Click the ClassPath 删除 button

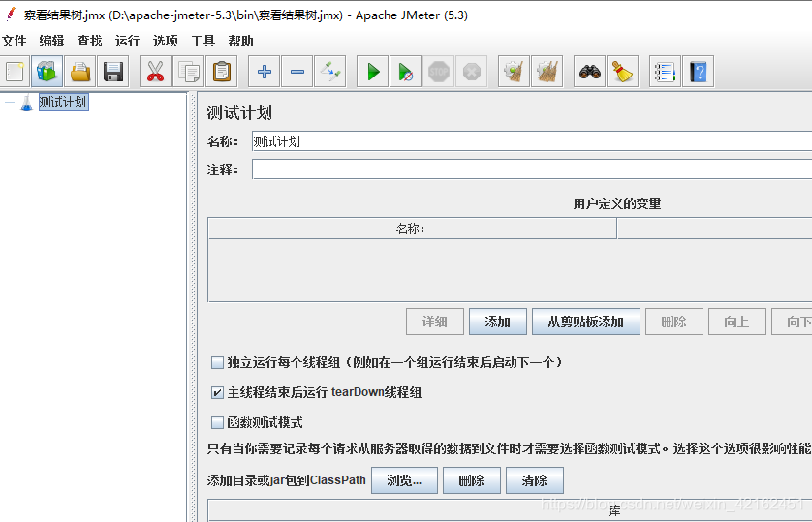click(x=472, y=480)
